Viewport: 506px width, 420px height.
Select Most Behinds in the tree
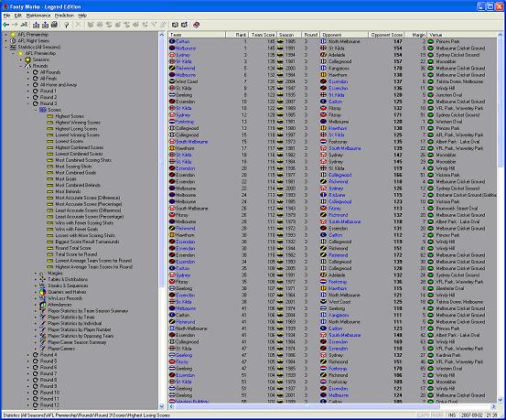pyautogui.click(x=68, y=191)
